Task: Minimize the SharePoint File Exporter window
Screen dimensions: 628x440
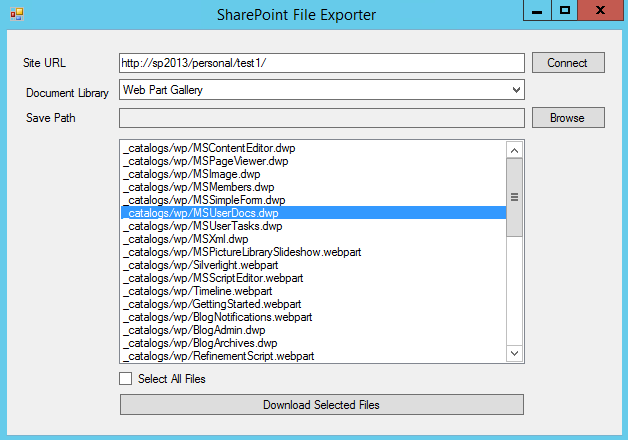Action: [538, 12]
